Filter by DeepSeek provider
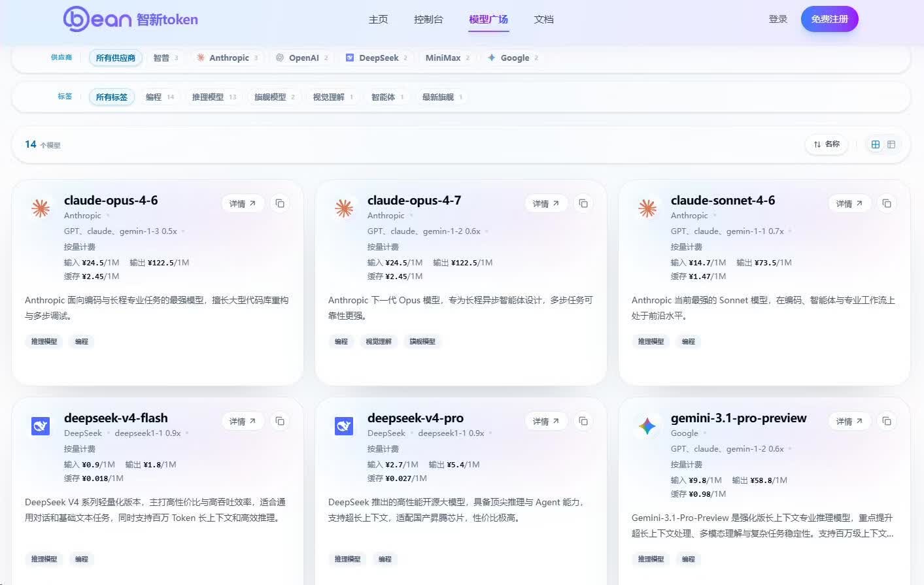 pyautogui.click(x=377, y=58)
